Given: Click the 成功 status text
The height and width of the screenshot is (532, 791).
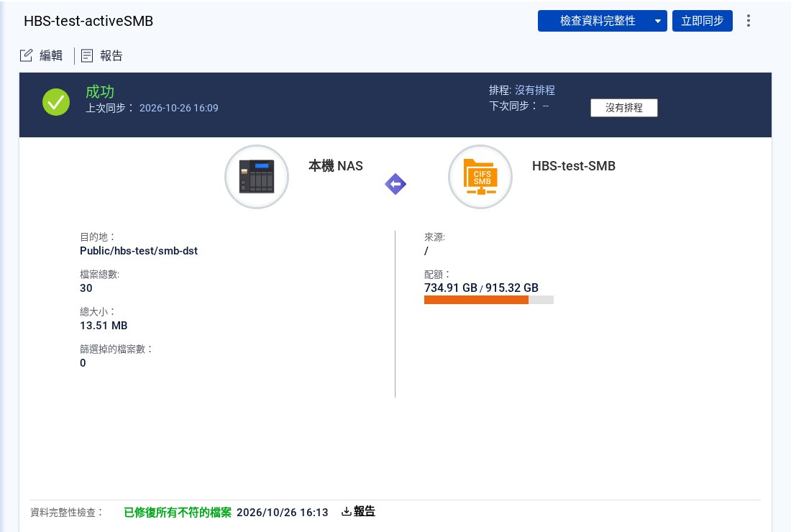Looking at the screenshot, I should [x=100, y=92].
